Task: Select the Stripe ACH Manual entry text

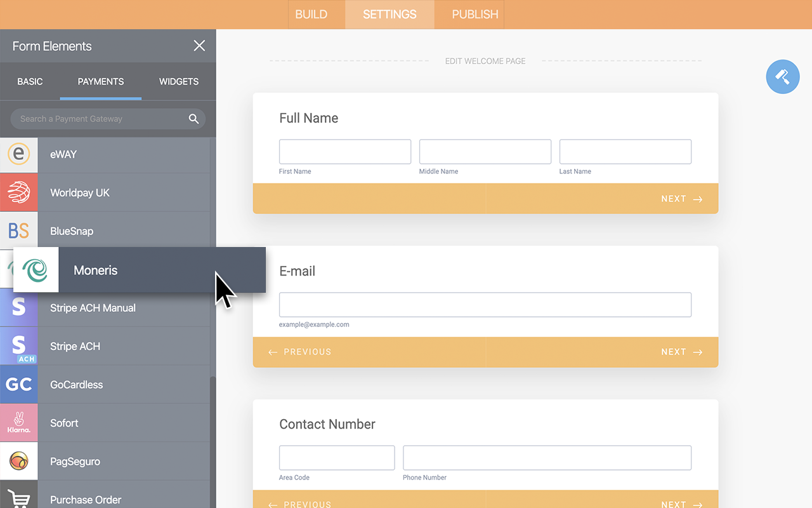Action: pyautogui.click(x=93, y=308)
